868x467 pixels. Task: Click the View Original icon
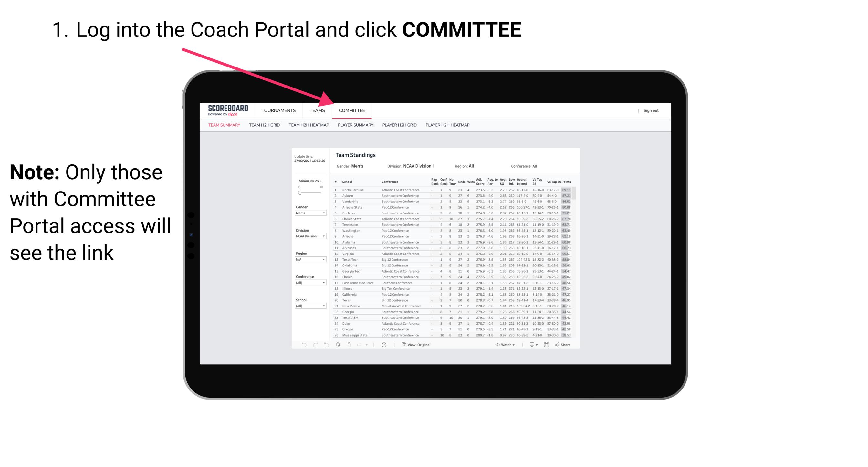coord(403,345)
